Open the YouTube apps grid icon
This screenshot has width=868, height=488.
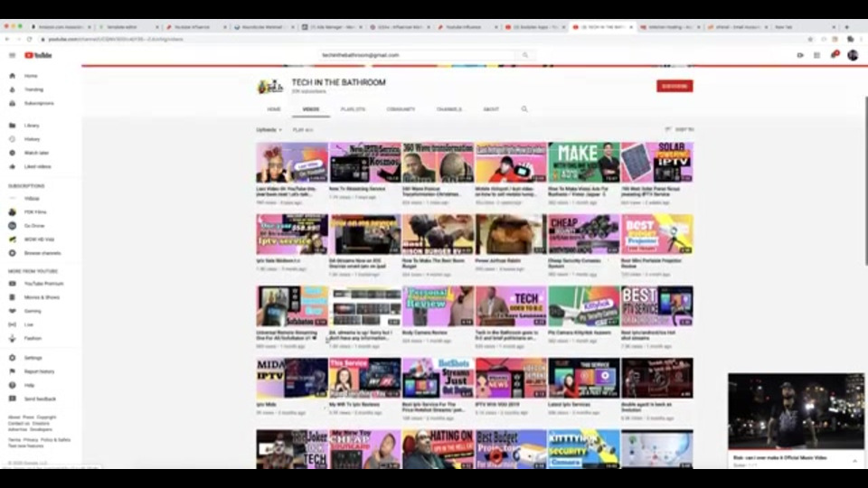pyautogui.click(x=817, y=55)
